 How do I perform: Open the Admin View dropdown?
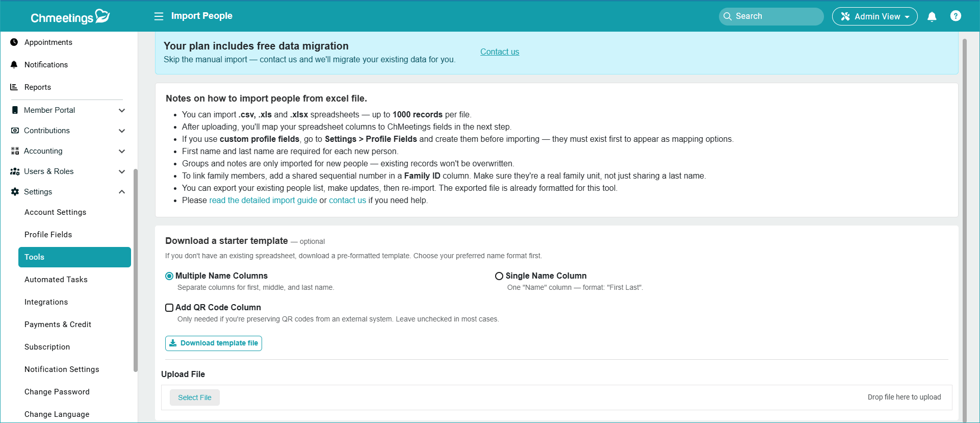[874, 16]
